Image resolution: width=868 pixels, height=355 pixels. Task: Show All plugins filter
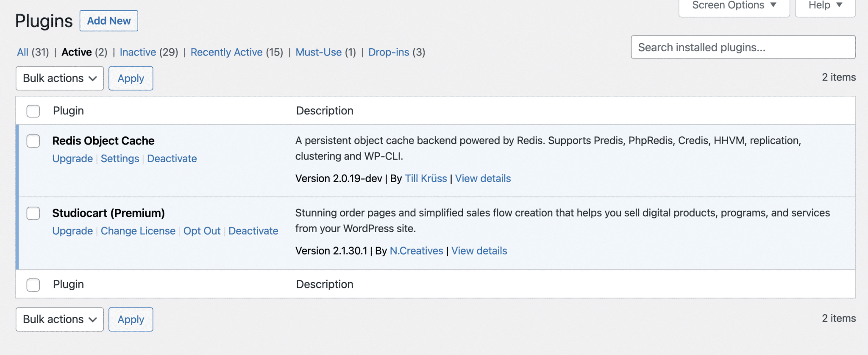click(22, 52)
